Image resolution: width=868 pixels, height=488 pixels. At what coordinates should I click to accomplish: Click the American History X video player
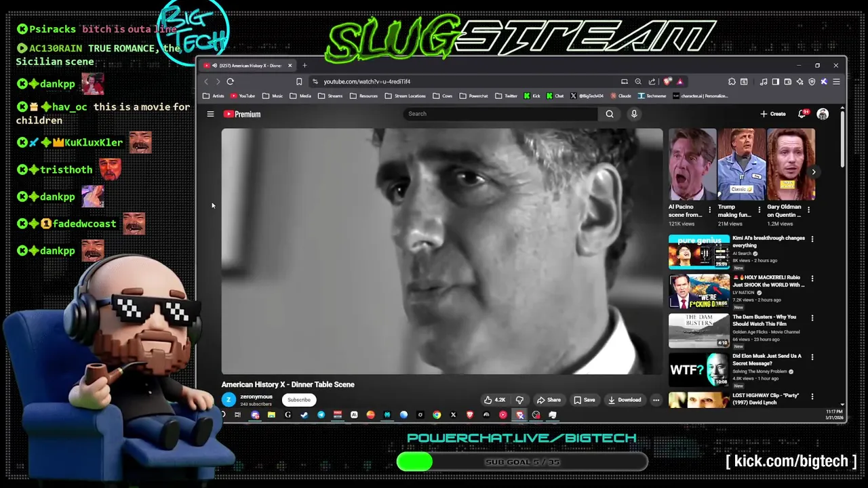[x=441, y=251]
